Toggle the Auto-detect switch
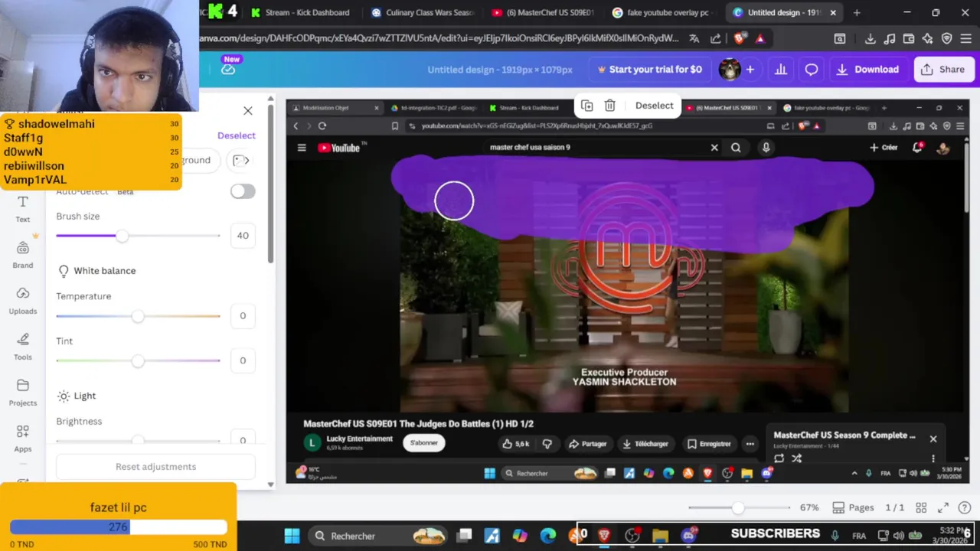 pyautogui.click(x=243, y=191)
